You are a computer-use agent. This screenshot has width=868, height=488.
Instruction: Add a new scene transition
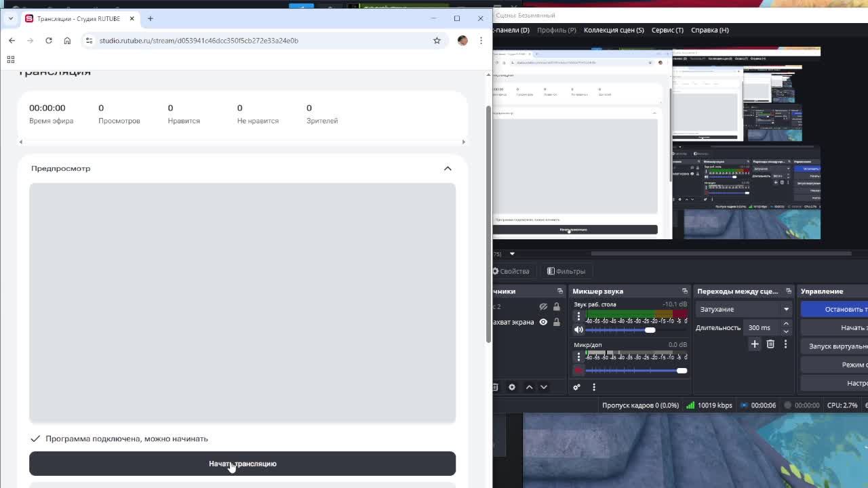[755, 344]
